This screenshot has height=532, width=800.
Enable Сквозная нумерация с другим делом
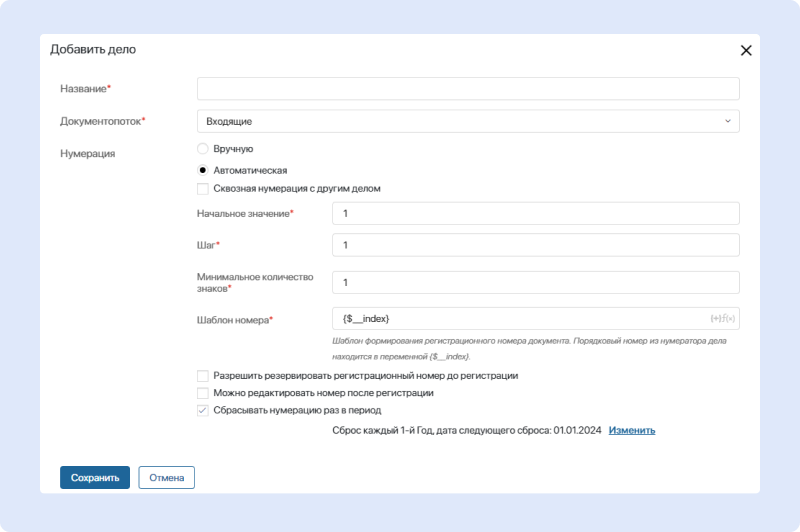point(203,188)
